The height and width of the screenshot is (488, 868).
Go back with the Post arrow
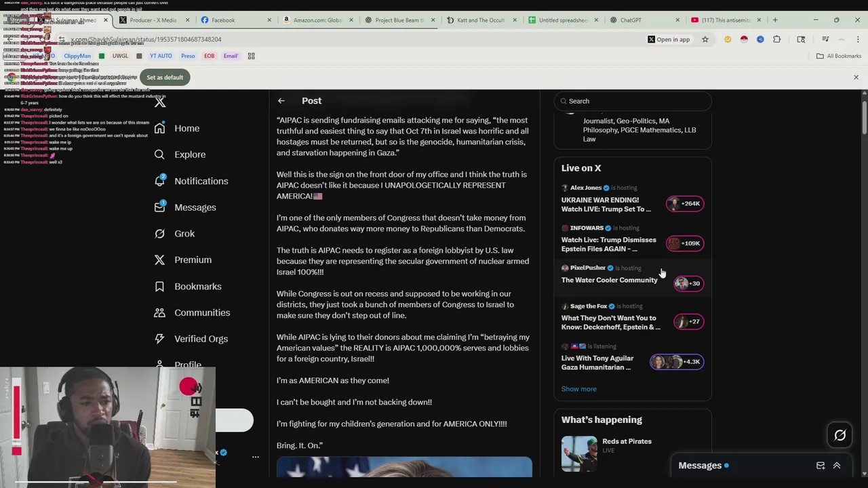click(x=281, y=101)
